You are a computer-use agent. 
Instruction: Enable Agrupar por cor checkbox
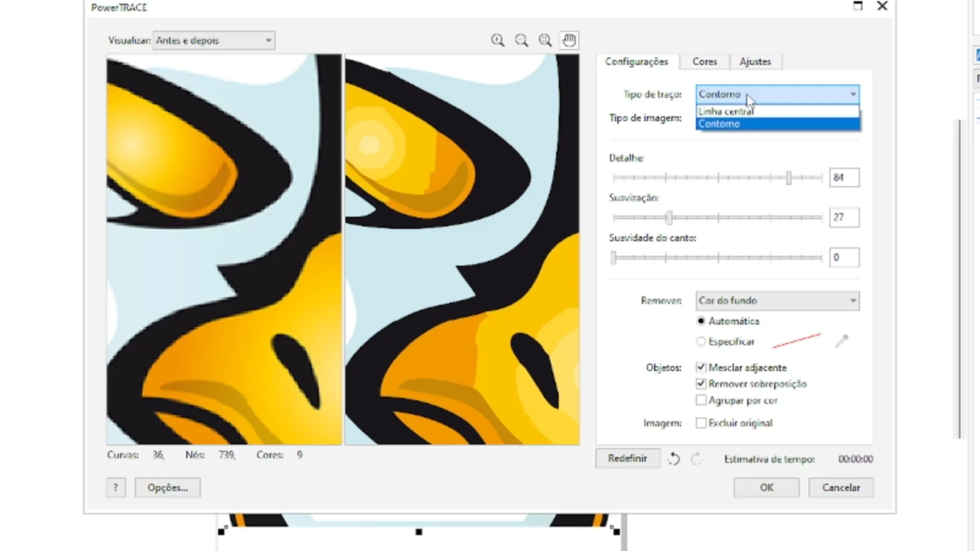[x=701, y=400]
